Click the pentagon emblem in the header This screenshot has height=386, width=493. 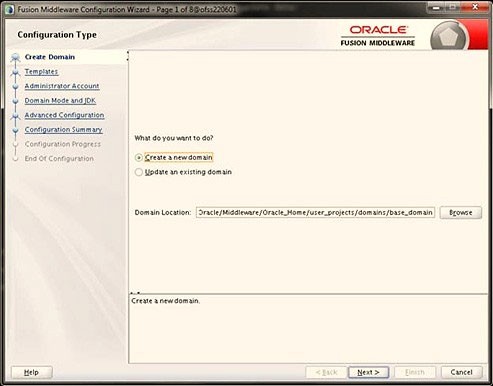(449, 37)
